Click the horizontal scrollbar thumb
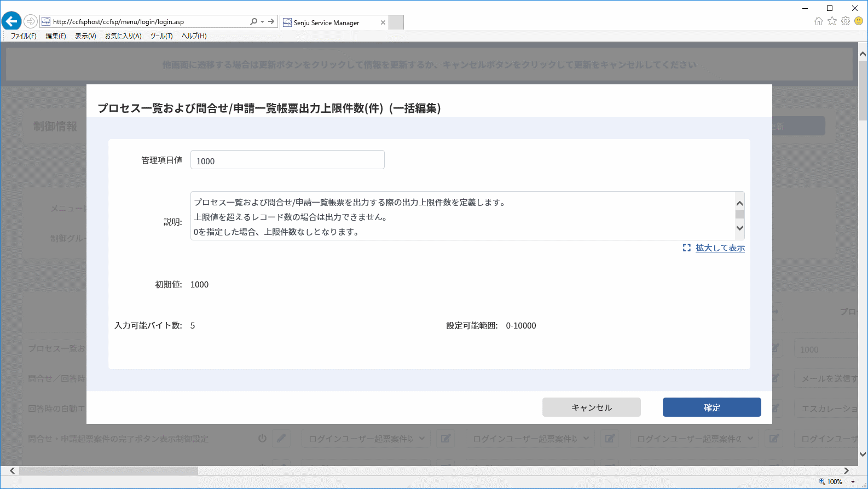This screenshot has width=868, height=489. (108, 471)
